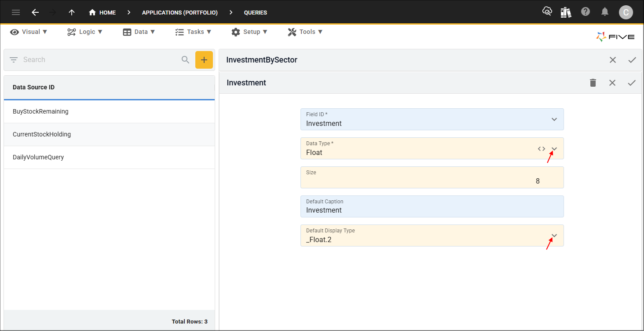Navigate to APPLICATIONS (PORTFOLIO) breadcrumb
This screenshot has width=644, height=331.
(179, 12)
